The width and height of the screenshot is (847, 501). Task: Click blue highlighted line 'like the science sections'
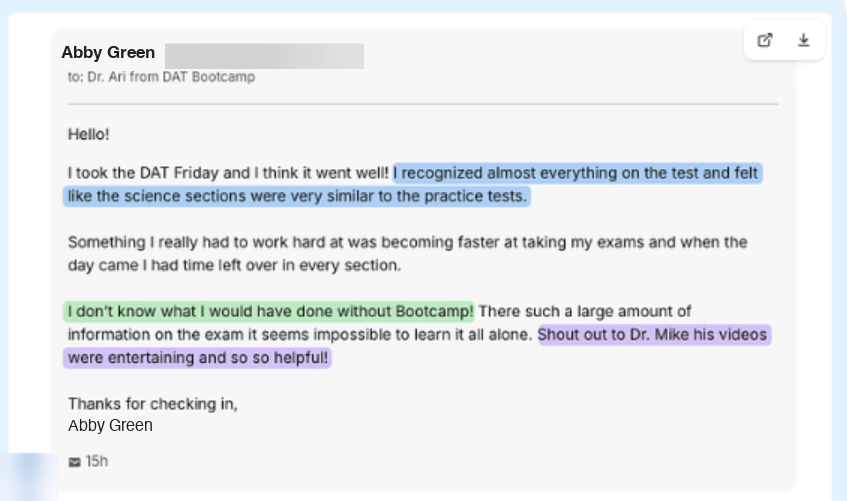pyautogui.click(x=297, y=196)
